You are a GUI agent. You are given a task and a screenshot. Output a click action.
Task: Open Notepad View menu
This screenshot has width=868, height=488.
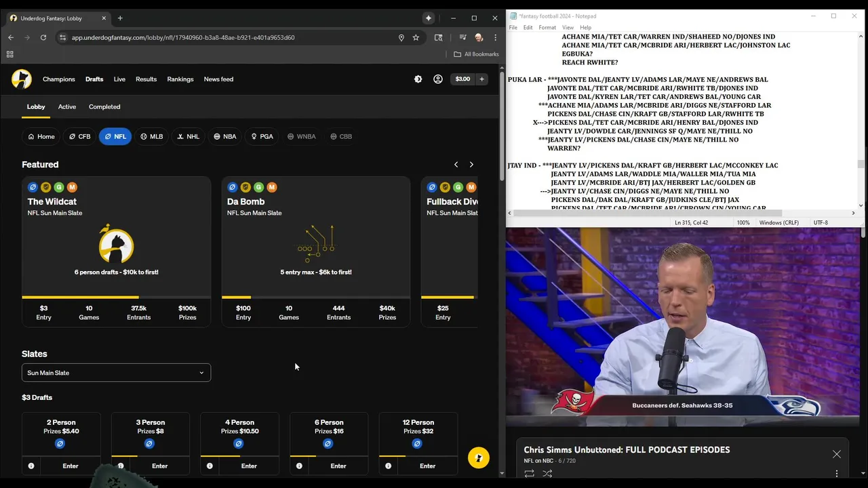point(567,27)
